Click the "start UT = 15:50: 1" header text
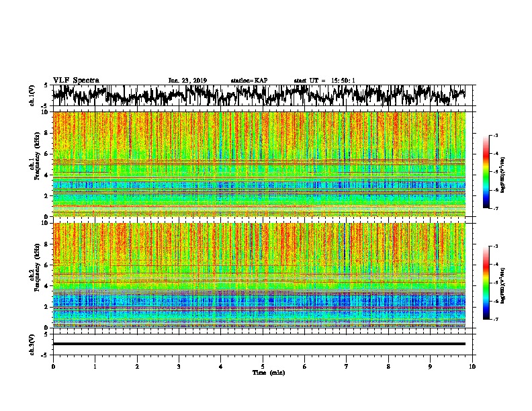Viewport: 532px width, 411px height. [x=324, y=81]
